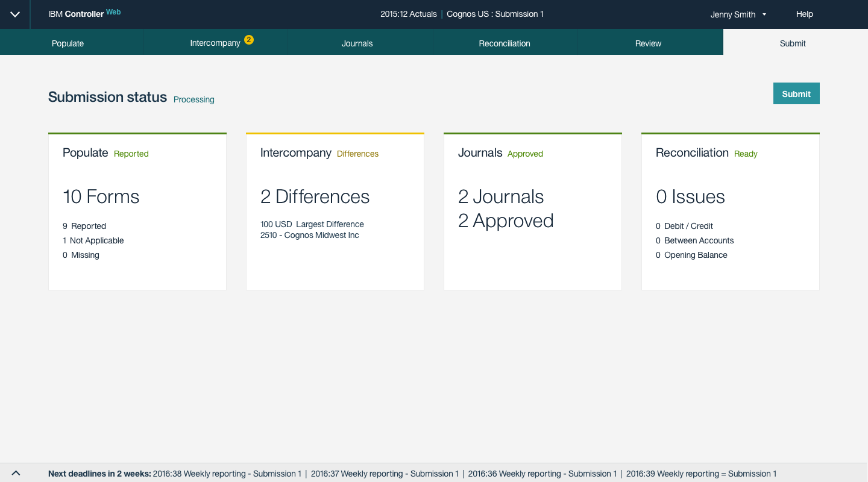Click the 9 Reported line
Viewport: 868px width, 482px height.
(x=84, y=226)
